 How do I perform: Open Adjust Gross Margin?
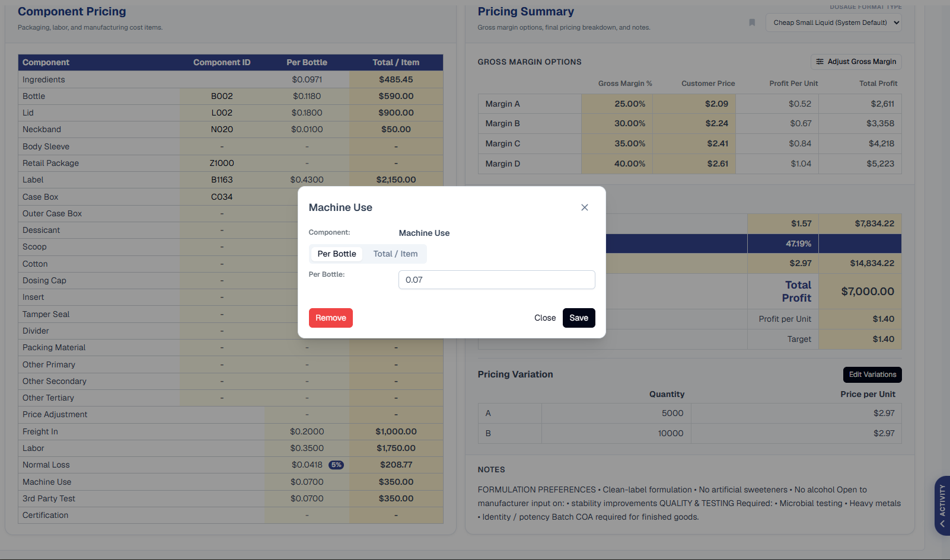coord(856,62)
